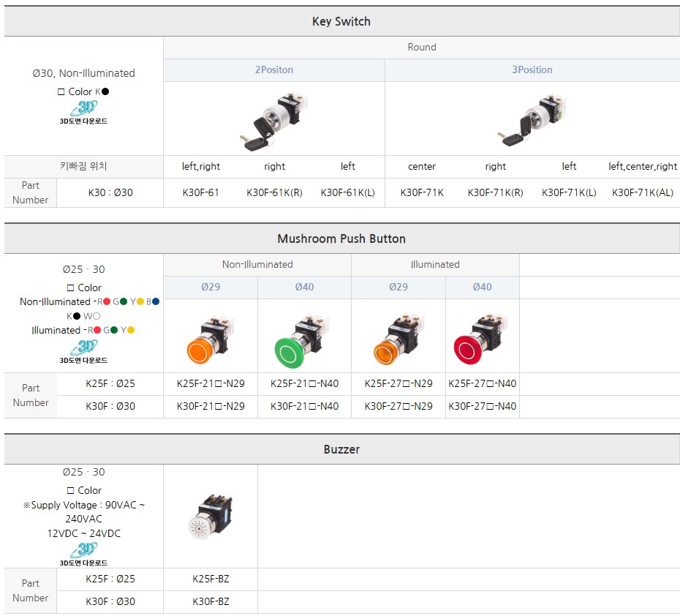Click part number K30F-27□-N40

point(482,406)
